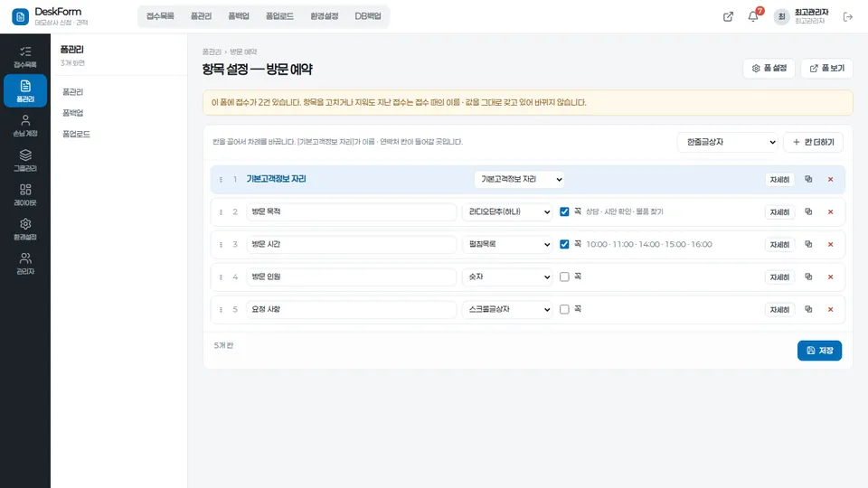Click the 요청 사항 name field
The height and width of the screenshot is (488, 868).
click(x=352, y=309)
